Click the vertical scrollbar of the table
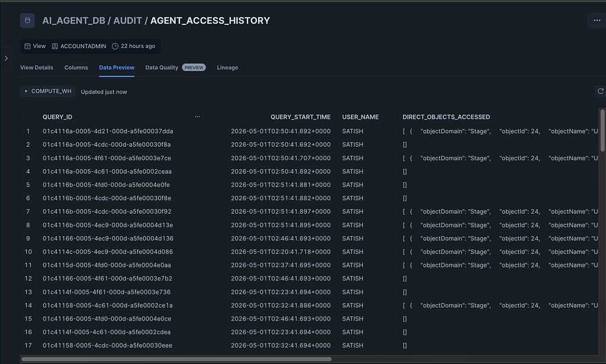The width and height of the screenshot is (606, 364). [602, 131]
